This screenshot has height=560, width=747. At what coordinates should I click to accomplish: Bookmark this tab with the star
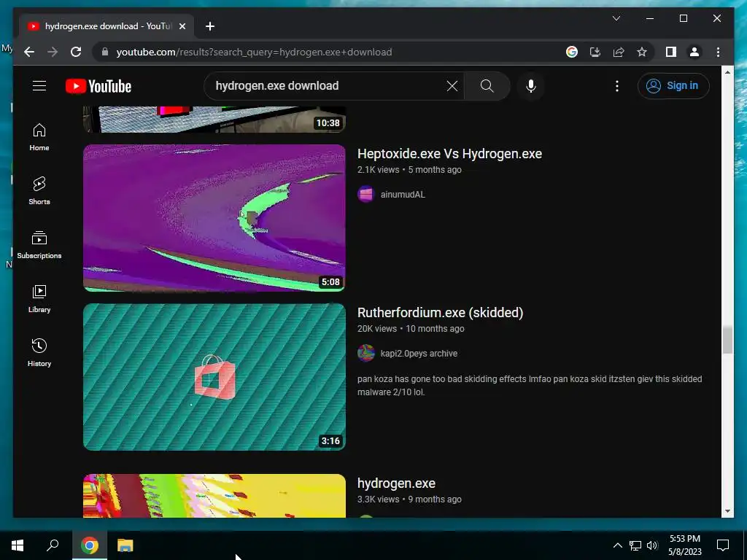642,52
